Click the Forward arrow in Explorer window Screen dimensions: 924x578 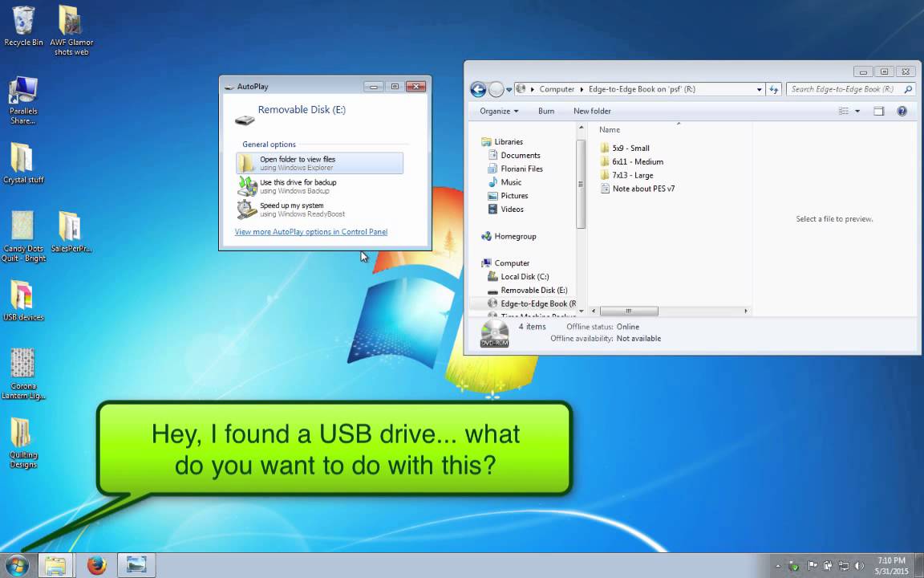[496, 89]
